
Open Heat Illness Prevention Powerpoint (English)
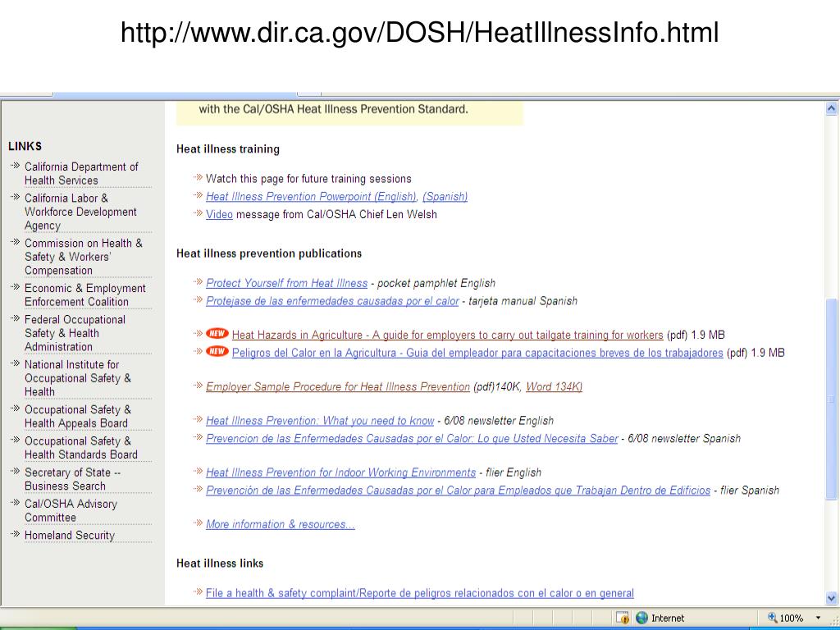[311, 197]
